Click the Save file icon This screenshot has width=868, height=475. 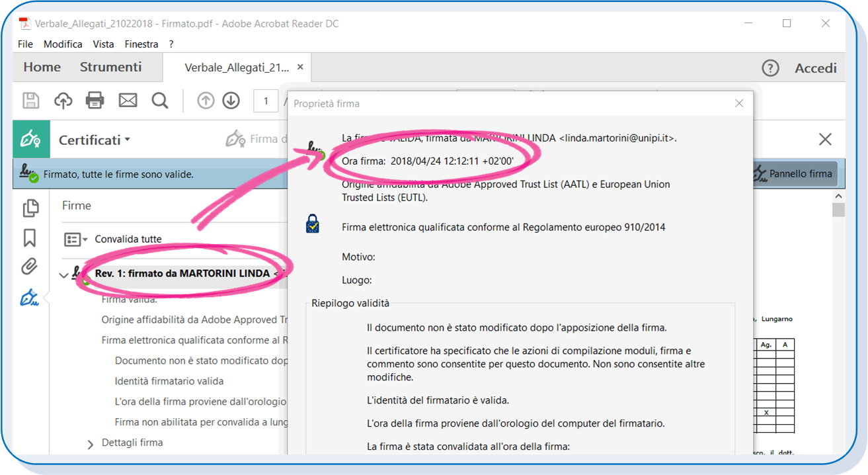tap(31, 101)
